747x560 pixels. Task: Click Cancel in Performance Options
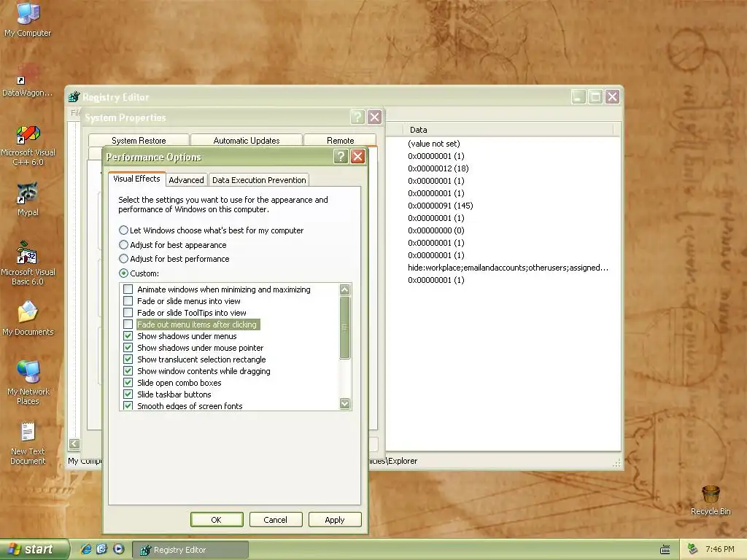[x=275, y=519]
